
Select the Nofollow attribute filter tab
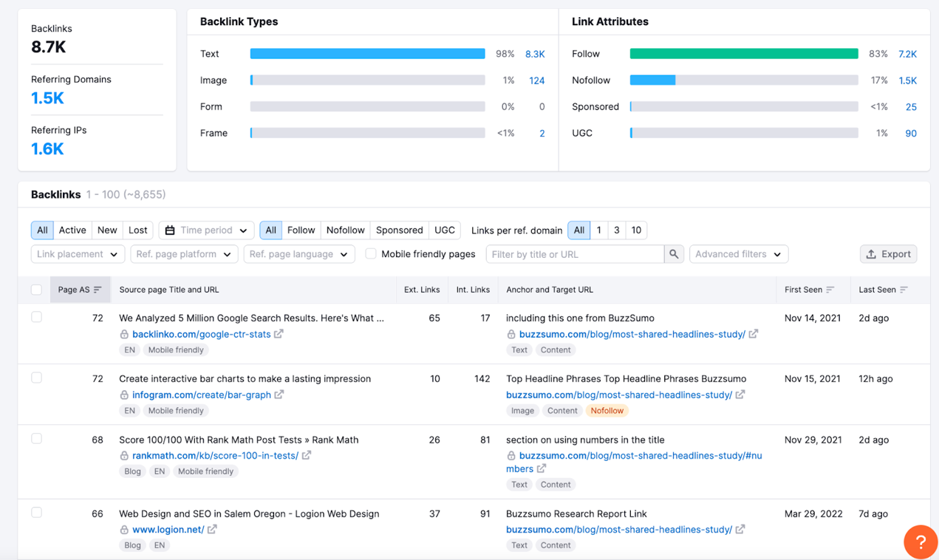coord(345,230)
